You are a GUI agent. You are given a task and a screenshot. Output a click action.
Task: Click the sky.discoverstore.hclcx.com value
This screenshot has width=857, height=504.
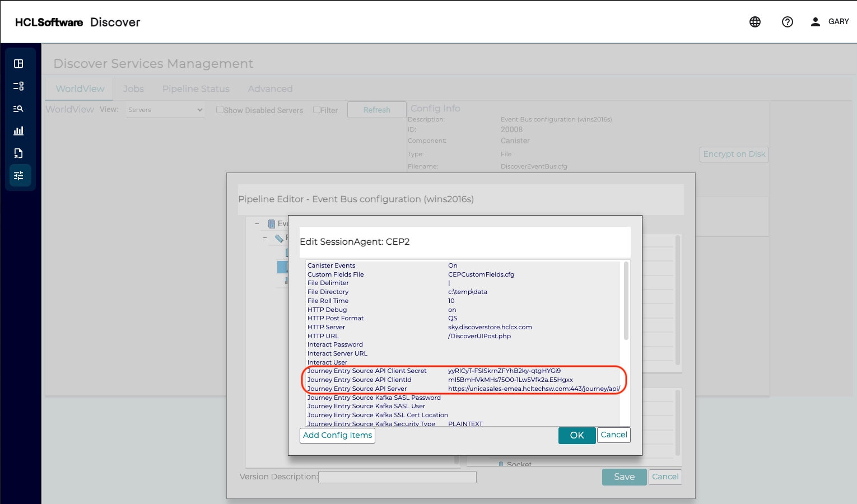pyautogui.click(x=490, y=327)
